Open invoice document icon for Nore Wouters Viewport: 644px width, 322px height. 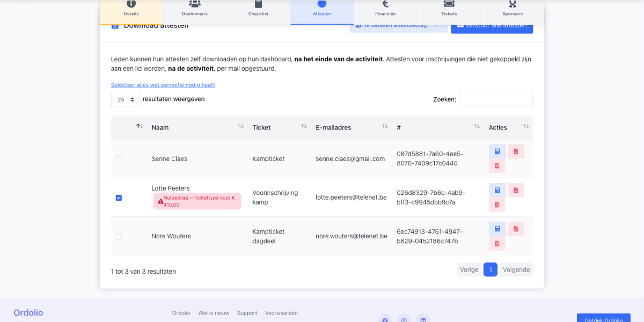click(497, 243)
